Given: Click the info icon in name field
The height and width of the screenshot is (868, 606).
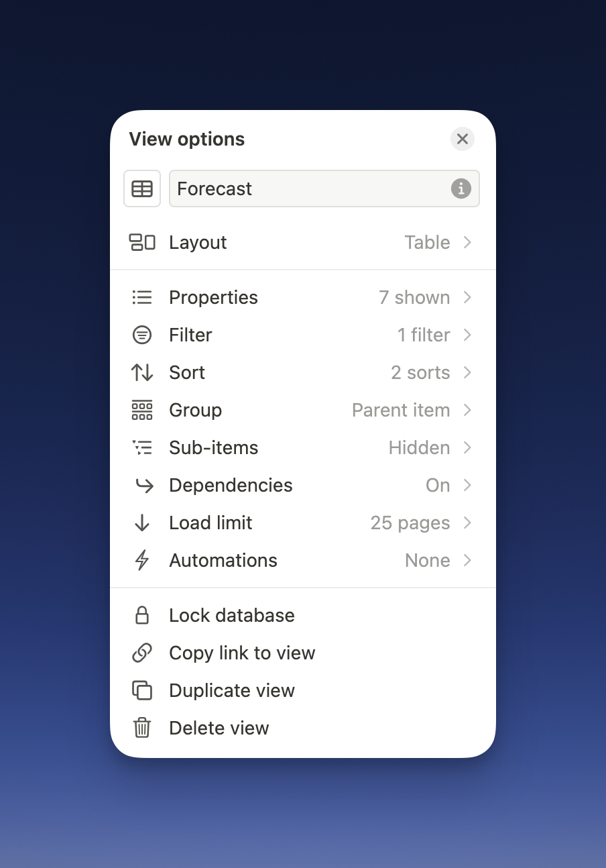Looking at the screenshot, I should 461,188.
